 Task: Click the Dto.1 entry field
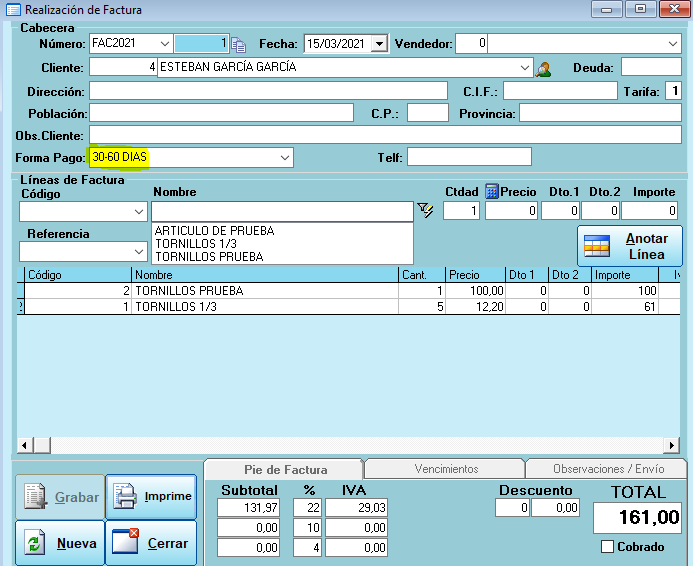coord(560,210)
